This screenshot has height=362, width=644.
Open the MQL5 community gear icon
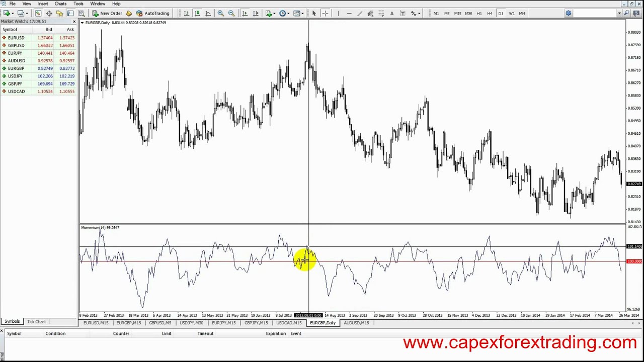(569, 13)
